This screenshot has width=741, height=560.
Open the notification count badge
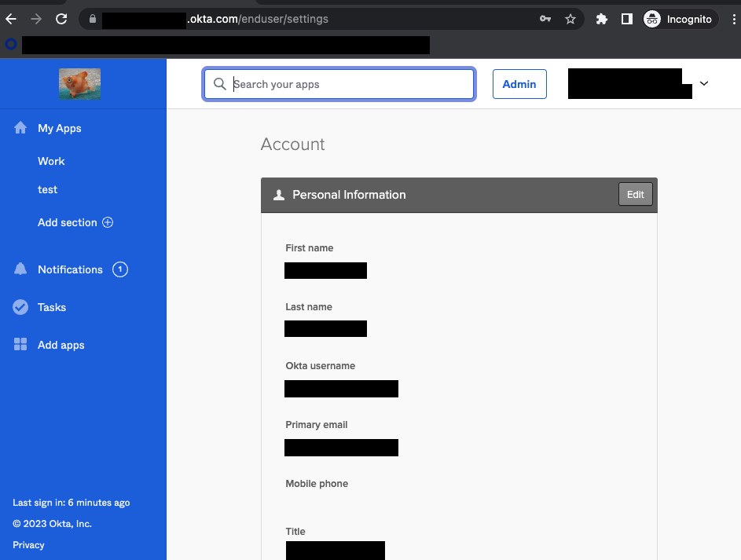120,269
